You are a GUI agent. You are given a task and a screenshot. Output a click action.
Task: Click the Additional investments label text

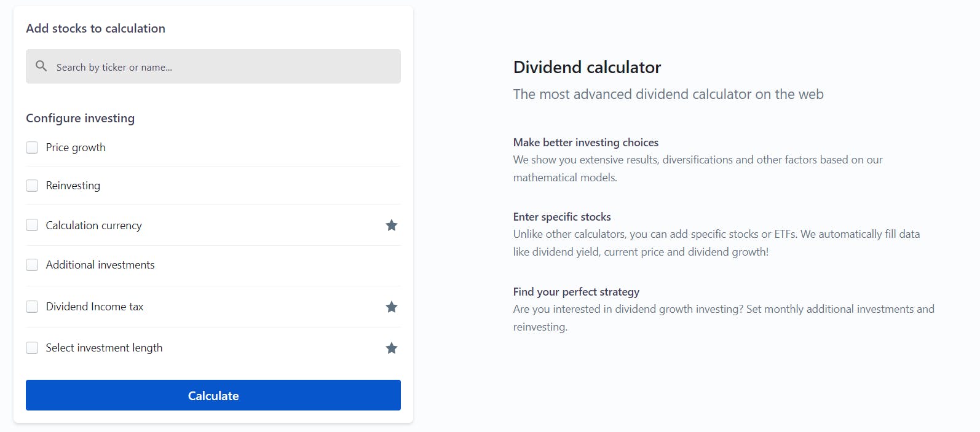point(100,265)
